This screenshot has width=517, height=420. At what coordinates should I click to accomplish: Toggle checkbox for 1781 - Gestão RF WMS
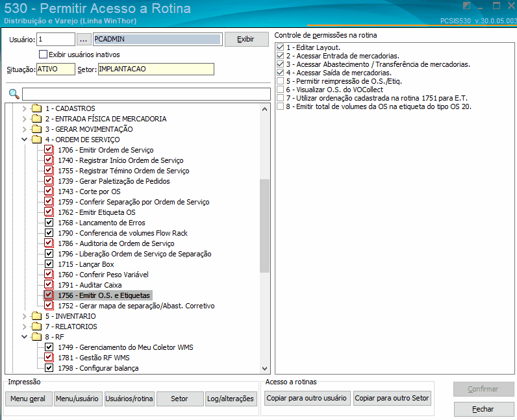[x=49, y=358]
